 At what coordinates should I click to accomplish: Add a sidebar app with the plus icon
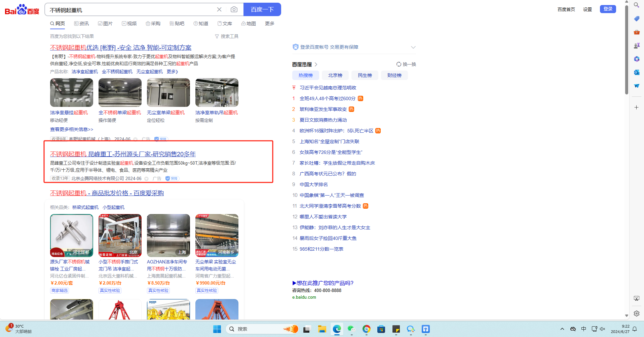click(637, 108)
